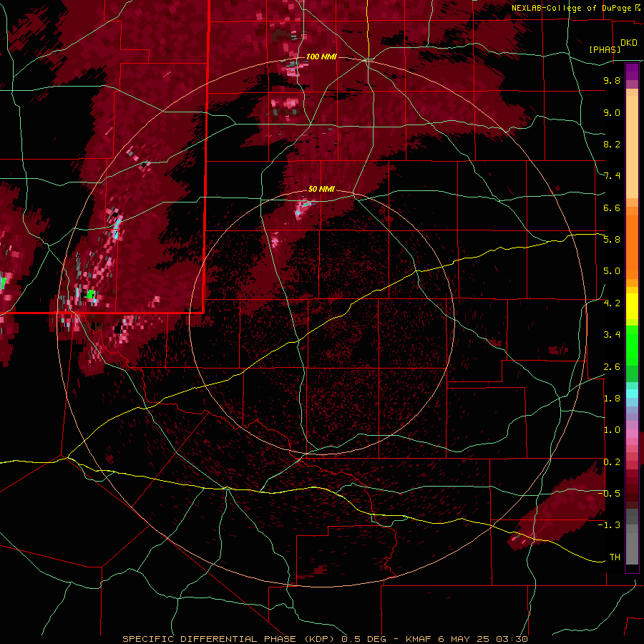Click the 1.8 scale value
The width and height of the screenshot is (644, 644).
coord(612,399)
